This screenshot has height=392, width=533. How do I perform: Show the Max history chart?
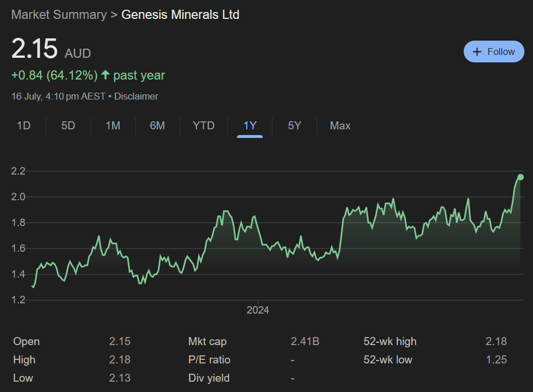pos(340,126)
